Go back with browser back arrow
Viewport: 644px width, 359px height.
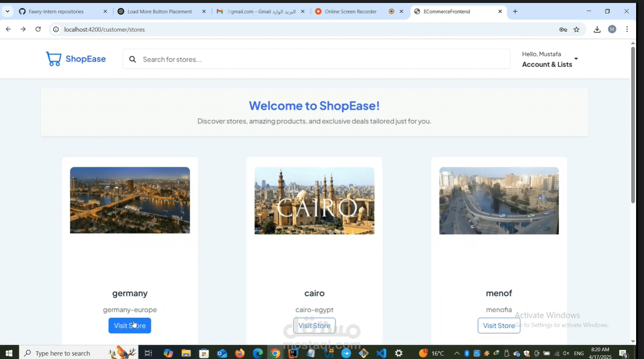(8, 30)
